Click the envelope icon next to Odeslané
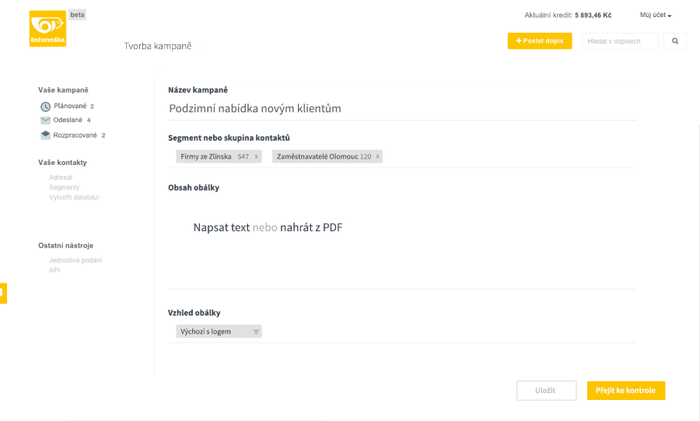This screenshot has height=421, width=700. tap(46, 121)
